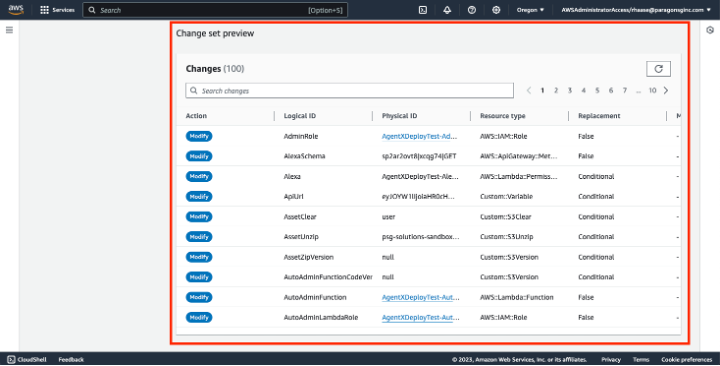Open the right side info panel icon

[x=710, y=30]
